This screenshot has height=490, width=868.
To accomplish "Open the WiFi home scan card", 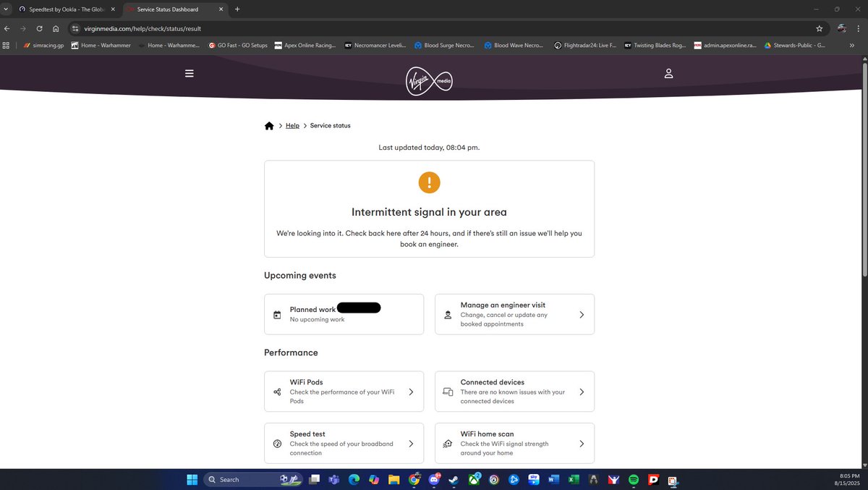I will [514, 443].
